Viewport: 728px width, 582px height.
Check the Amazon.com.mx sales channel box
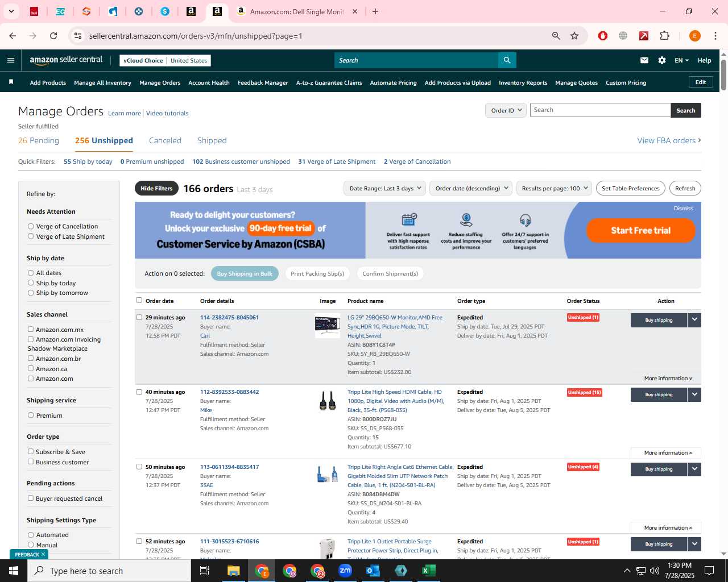[31, 329]
